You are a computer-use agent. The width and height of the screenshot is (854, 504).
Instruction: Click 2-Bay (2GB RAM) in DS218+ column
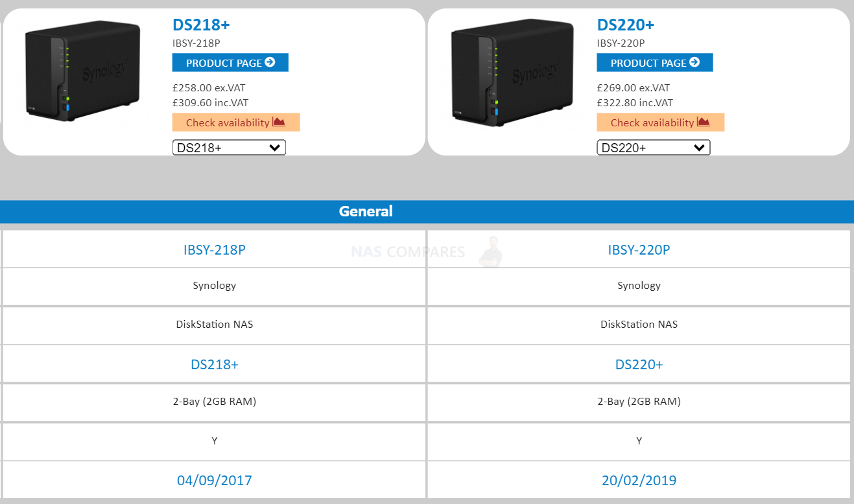tap(215, 402)
